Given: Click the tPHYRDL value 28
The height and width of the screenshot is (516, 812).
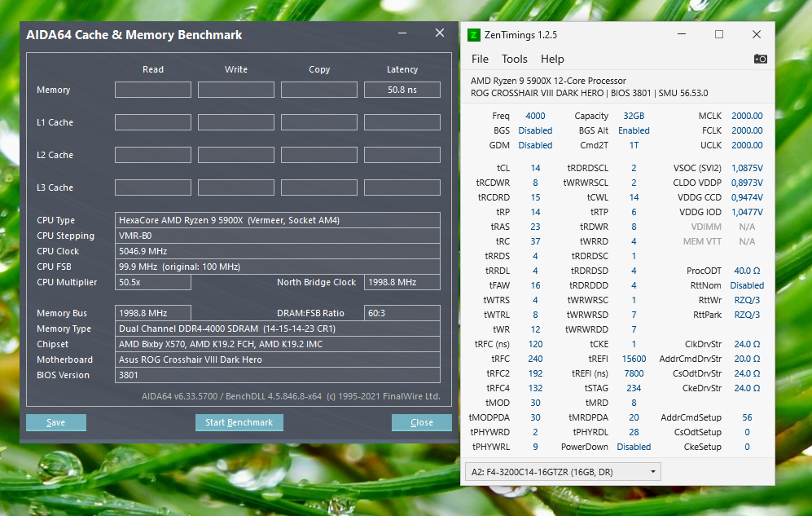Looking at the screenshot, I should [x=634, y=432].
